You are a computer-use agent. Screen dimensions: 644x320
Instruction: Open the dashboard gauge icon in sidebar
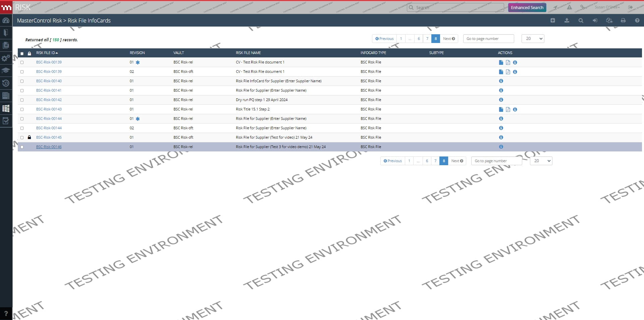[x=6, y=20]
